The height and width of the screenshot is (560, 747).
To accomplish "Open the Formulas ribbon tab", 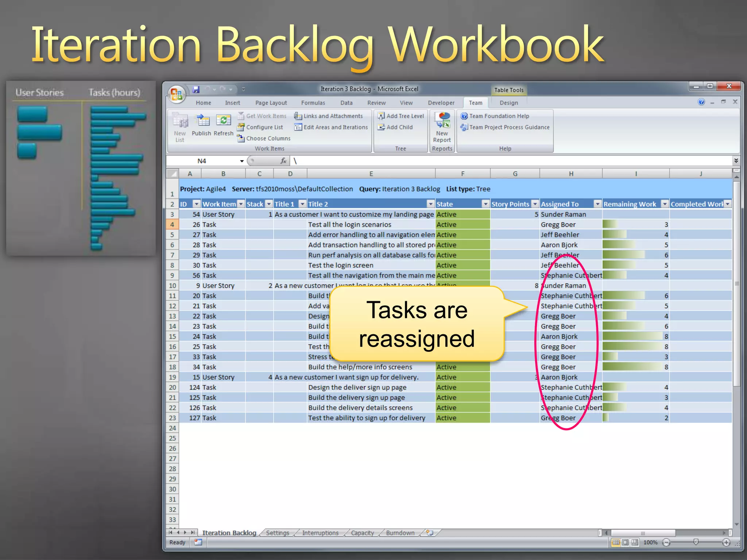I will point(313,103).
